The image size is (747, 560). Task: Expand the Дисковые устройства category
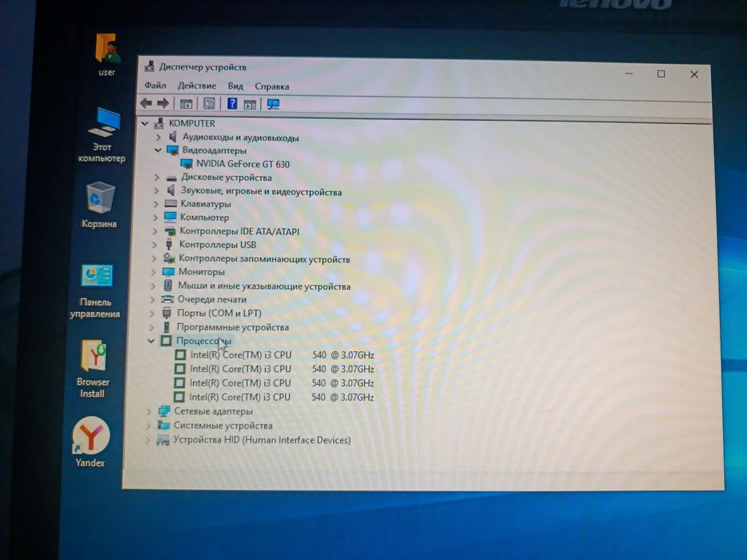[157, 177]
